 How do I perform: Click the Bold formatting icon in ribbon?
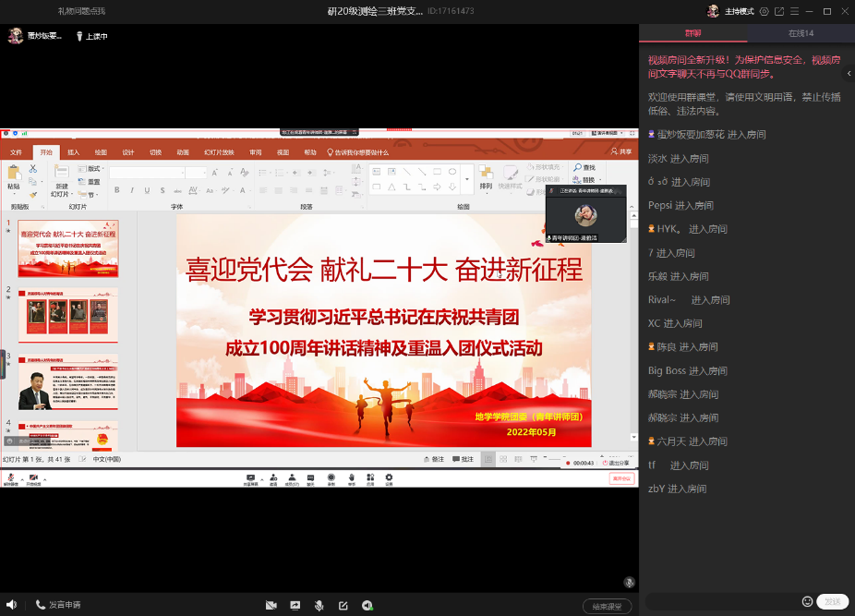coord(116,190)
